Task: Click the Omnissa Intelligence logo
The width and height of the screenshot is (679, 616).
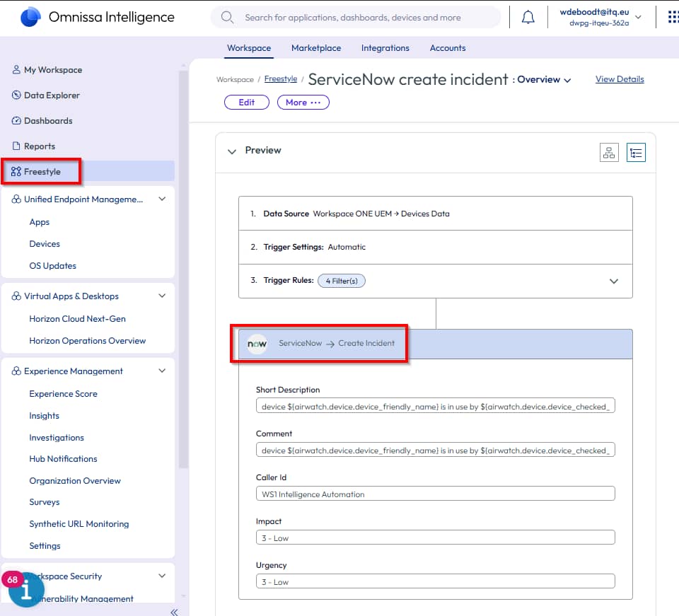Action: [x=30, y=17]
